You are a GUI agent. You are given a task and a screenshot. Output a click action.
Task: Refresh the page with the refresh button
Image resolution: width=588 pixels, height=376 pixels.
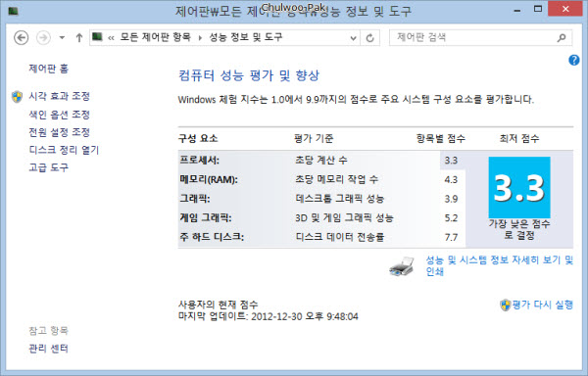(369, 38)
